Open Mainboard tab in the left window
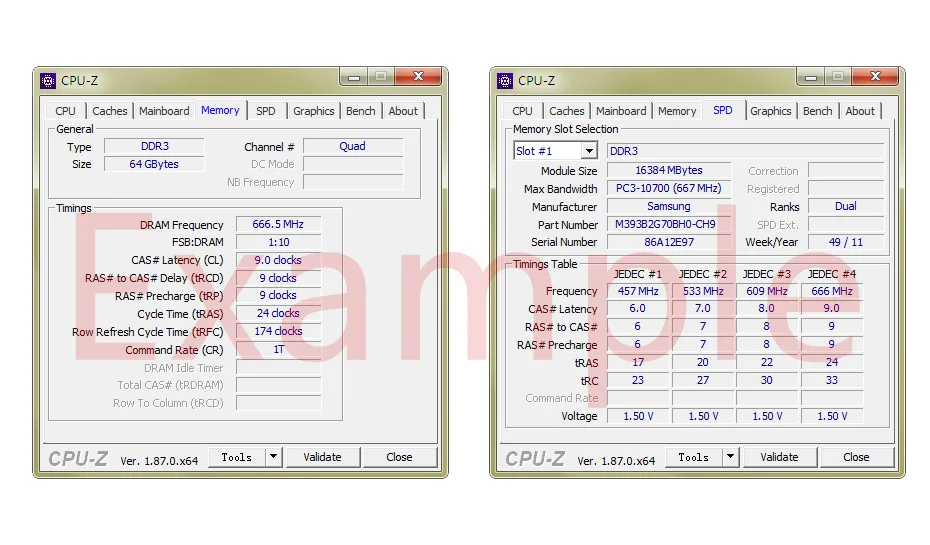The height and width of the screenshot is (545, 930). coord(164,111)
